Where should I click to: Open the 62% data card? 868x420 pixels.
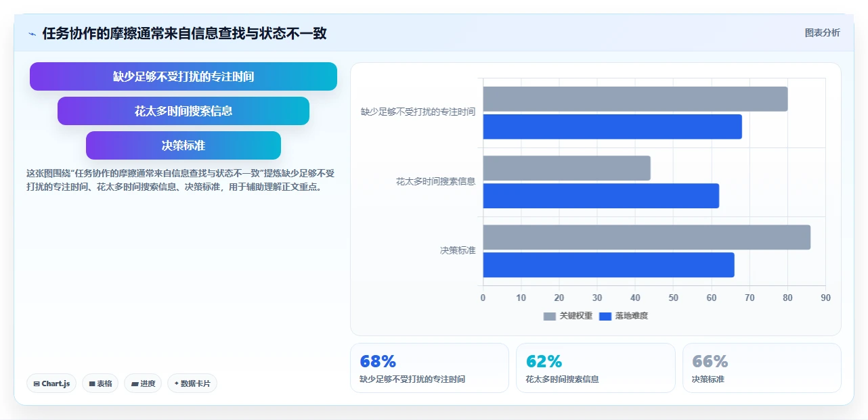(x=596, y=368)
